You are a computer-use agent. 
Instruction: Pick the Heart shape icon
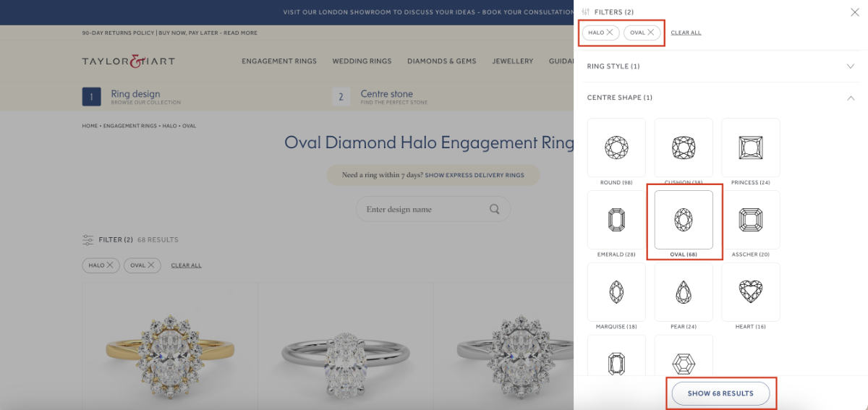pyautogui.click(x=750, y=292)
